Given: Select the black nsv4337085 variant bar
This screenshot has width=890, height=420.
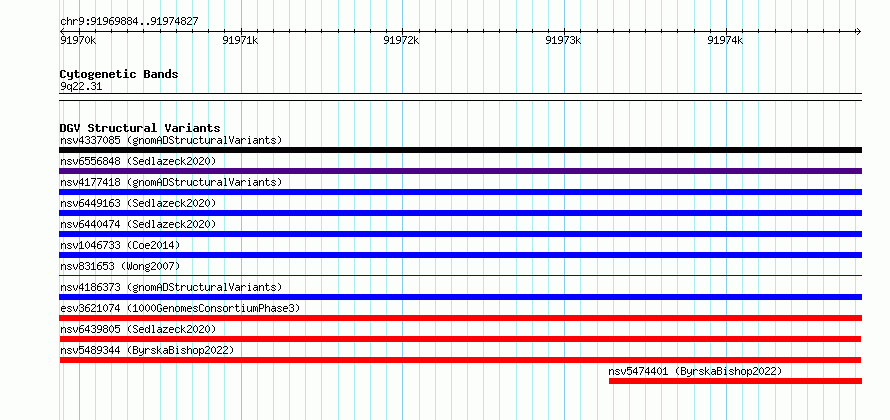Looking at the screenshot, I should coord(460,150).
